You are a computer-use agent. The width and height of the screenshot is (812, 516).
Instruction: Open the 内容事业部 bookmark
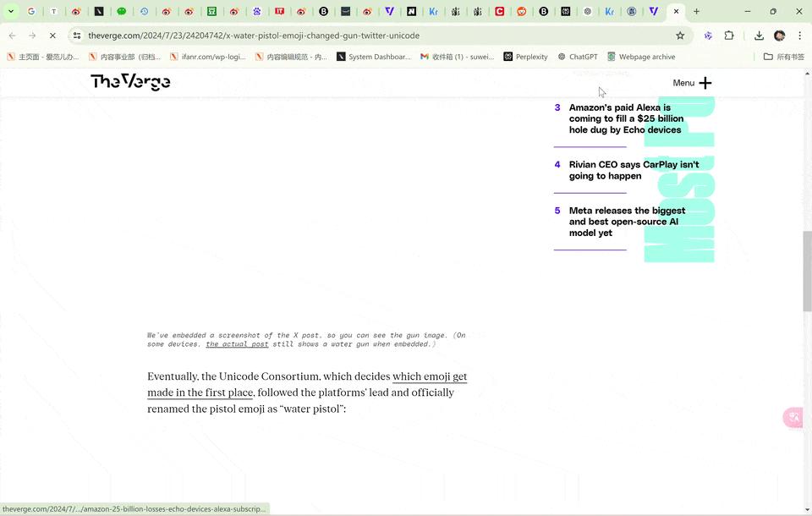coord(125,57)
